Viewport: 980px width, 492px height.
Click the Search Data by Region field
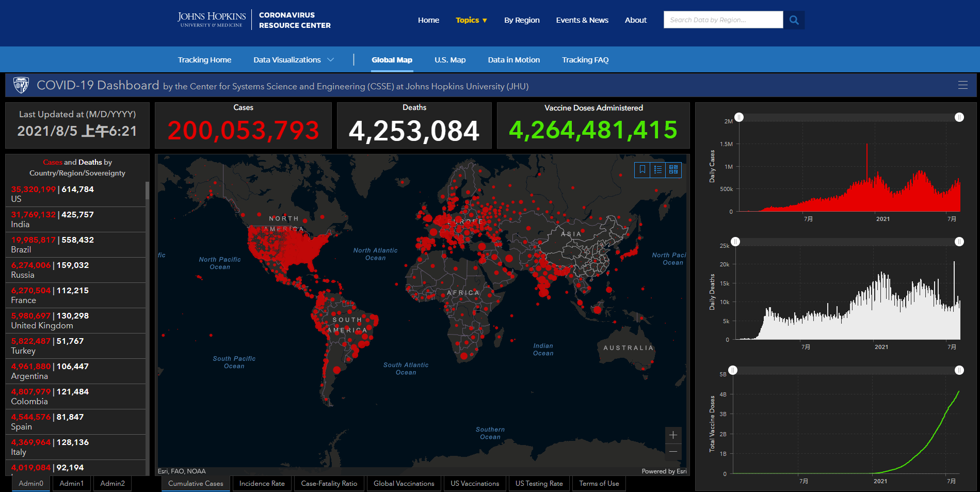point(722,20)
